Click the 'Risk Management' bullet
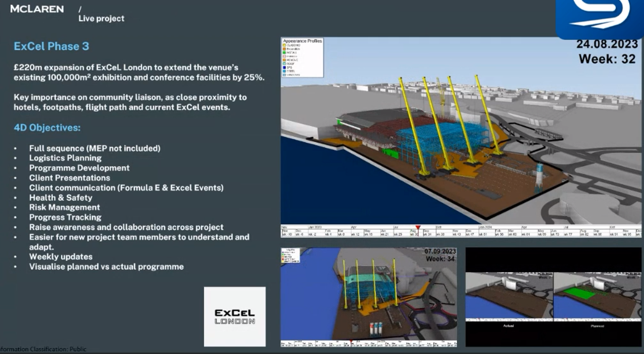The width and height of the screenshot is (644, 354). tap(64, 207)
